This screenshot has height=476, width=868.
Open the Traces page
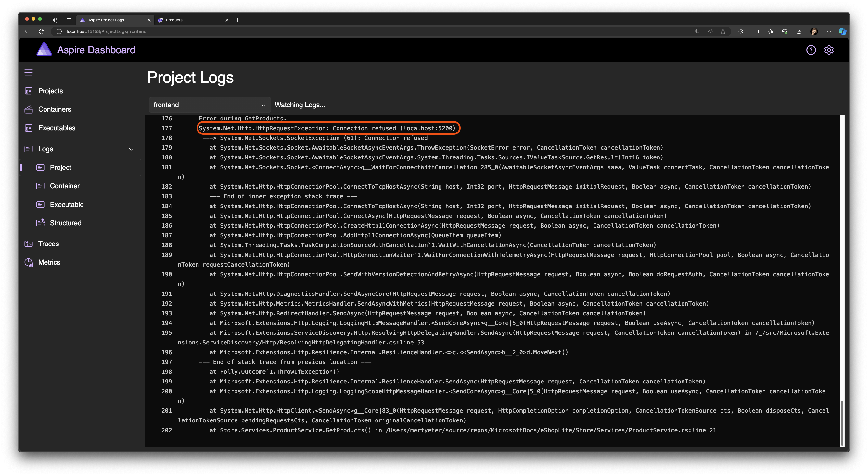48,244
